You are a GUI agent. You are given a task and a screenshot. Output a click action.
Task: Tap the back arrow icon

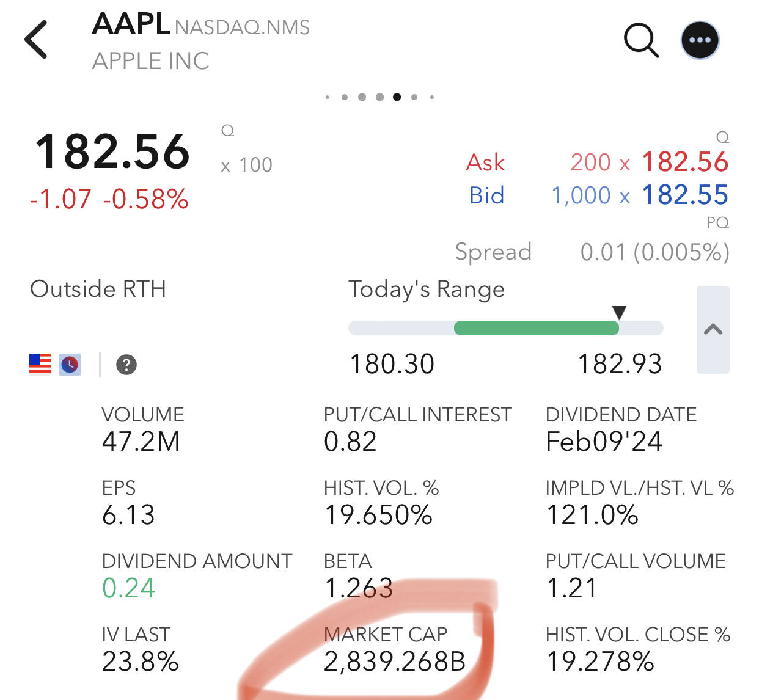click(36, 40)
